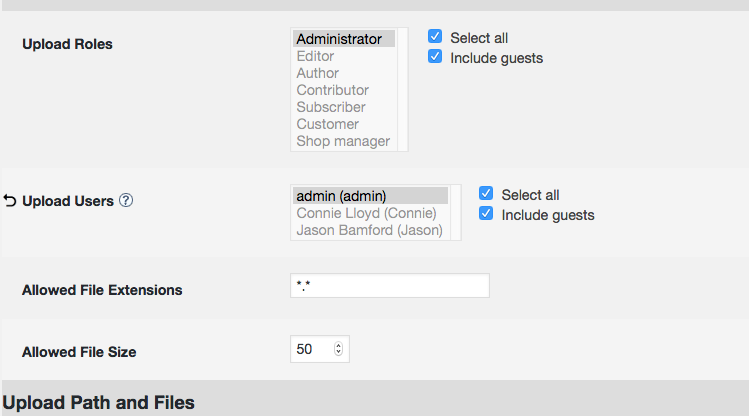Viewport: 749px width, 416px height.
Task: Uncheck Select all for Upload Users
Action: (486, 193)
